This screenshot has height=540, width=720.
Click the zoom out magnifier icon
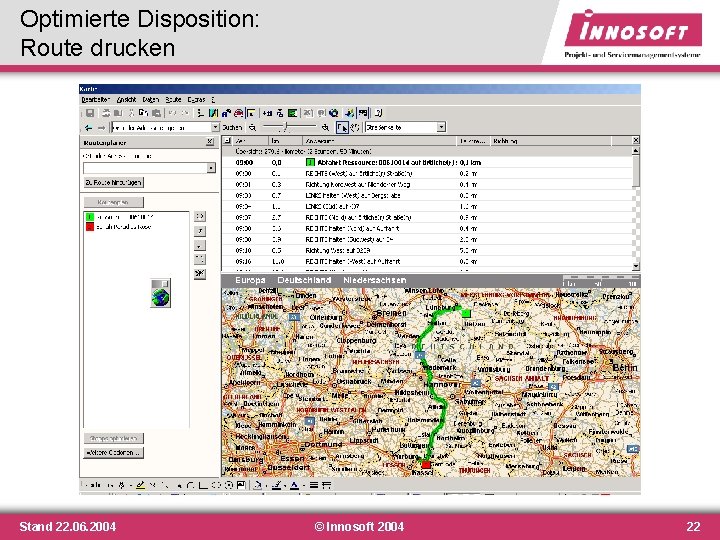coord(252,127)
